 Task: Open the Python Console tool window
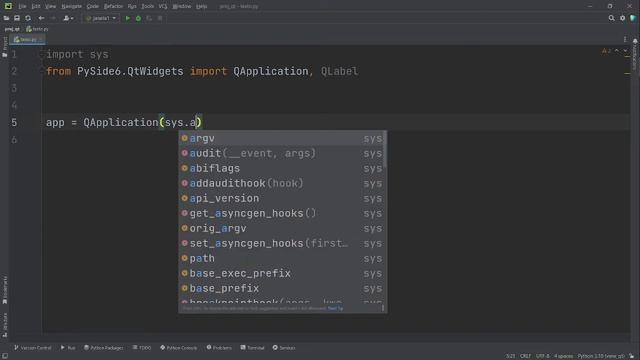(x=179, y=348)
